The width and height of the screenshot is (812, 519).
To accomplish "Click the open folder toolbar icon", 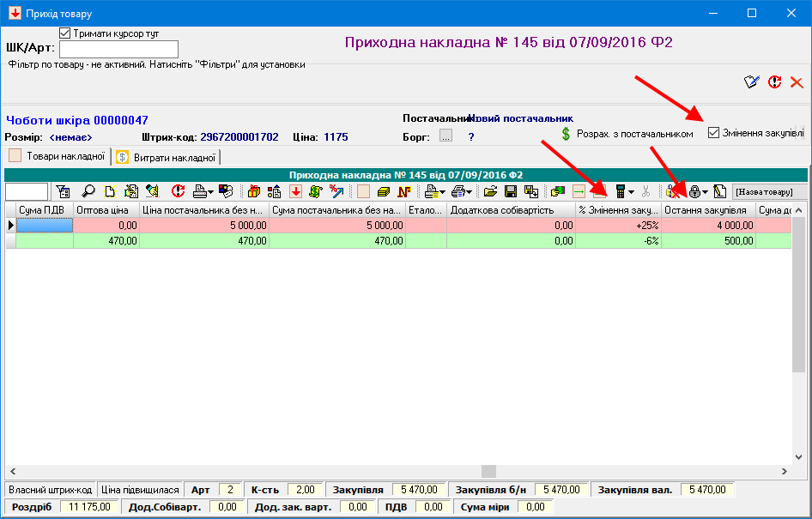I will pos(491,191).
